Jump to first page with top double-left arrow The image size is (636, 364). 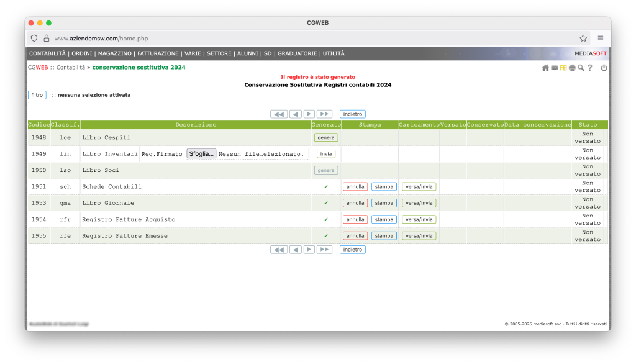pyautogui.click(x=279, y=114)
